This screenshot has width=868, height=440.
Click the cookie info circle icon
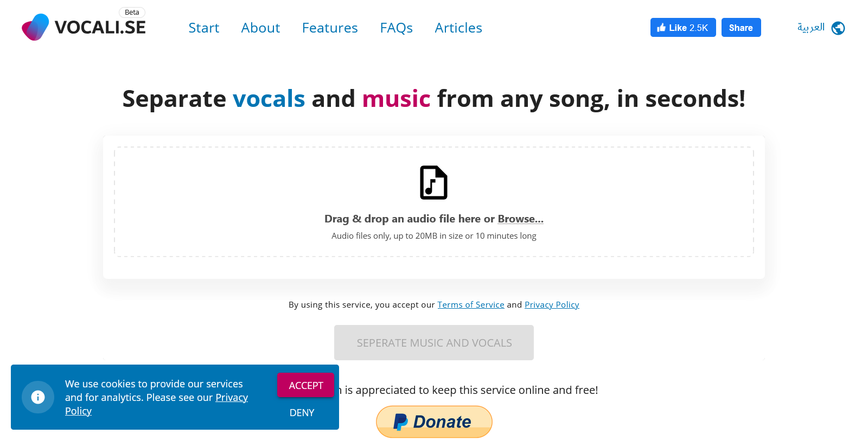(x=38, y=397)
